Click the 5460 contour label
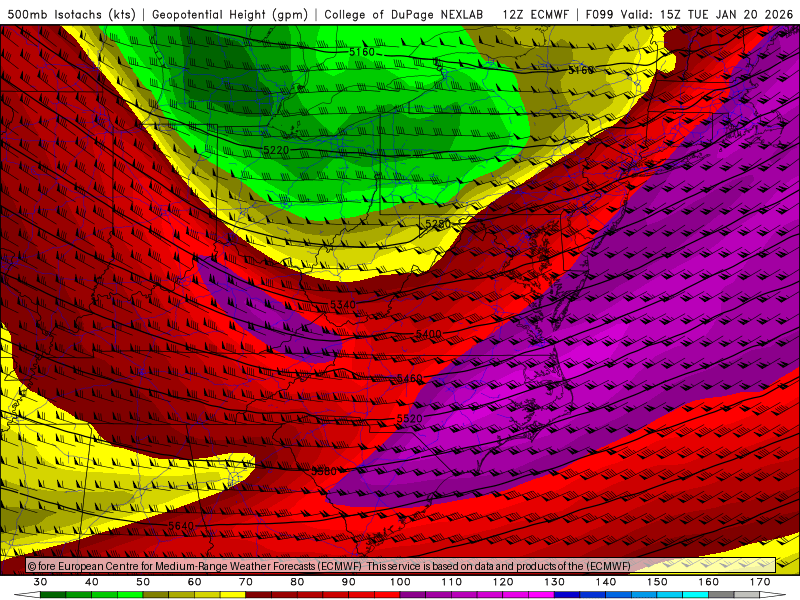 (x=410, y=379)
